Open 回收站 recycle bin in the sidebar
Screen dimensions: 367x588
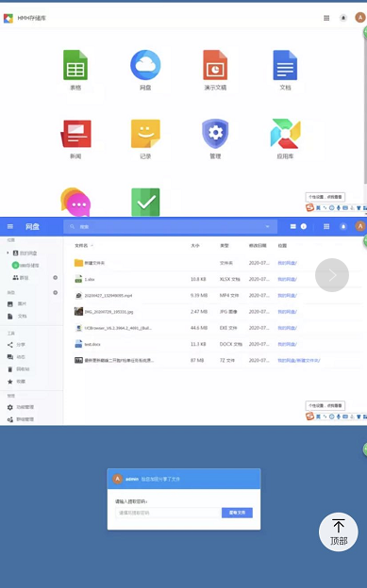(x=19, y=369)
